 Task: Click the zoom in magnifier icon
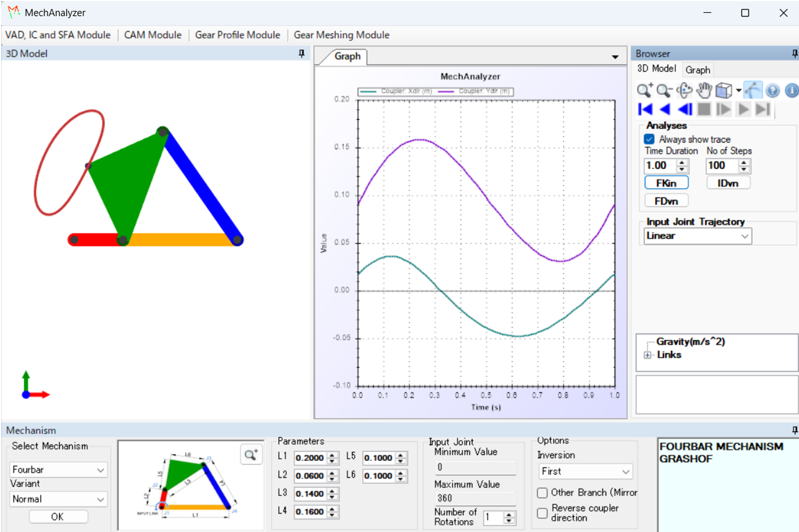pos(644,90)
